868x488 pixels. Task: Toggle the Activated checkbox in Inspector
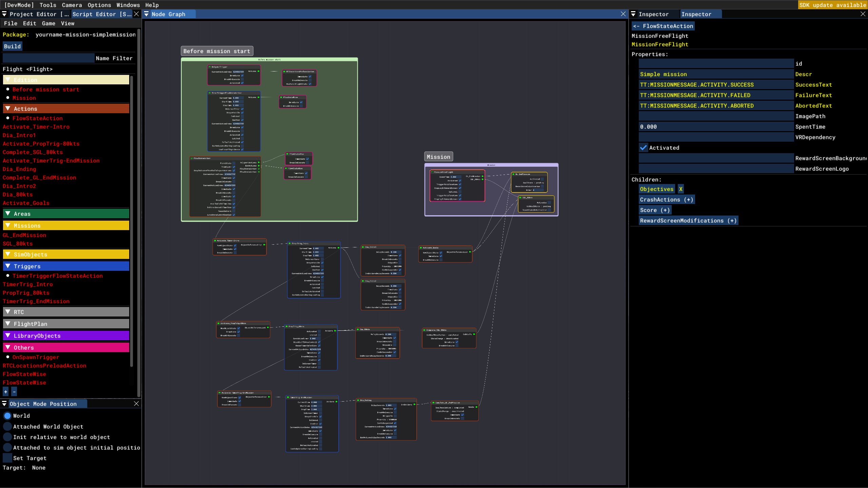pyautogui.click(x=643, y=148)
